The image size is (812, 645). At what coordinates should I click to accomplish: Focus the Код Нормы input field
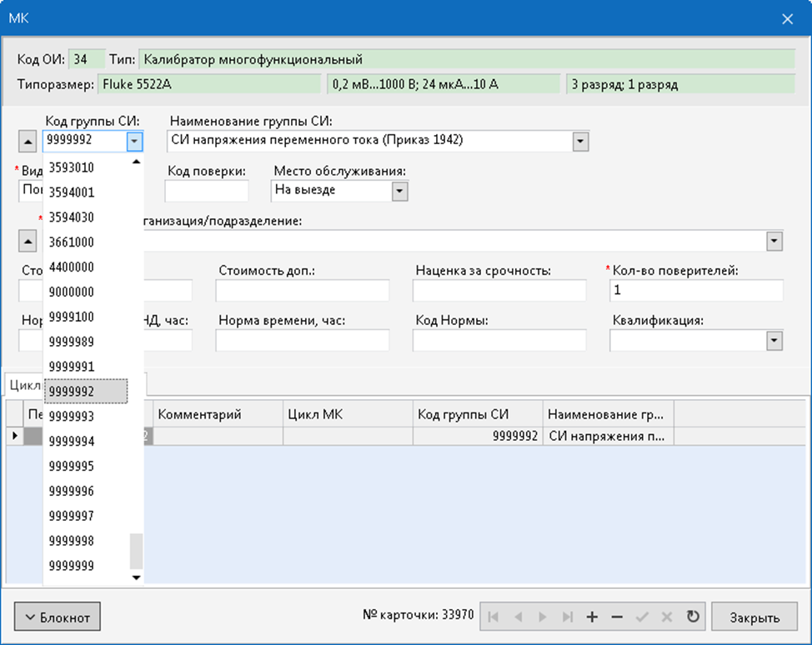point(499,341)
